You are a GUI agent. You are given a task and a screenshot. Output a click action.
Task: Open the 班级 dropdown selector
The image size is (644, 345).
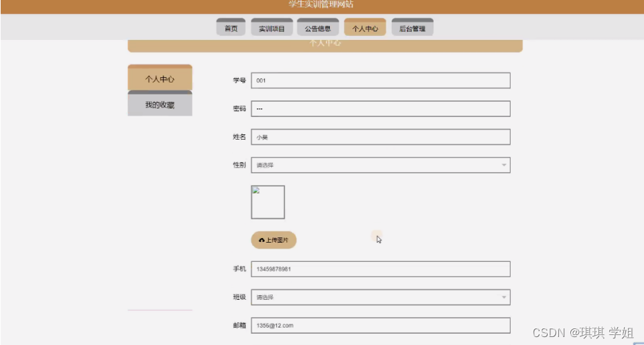380,297
